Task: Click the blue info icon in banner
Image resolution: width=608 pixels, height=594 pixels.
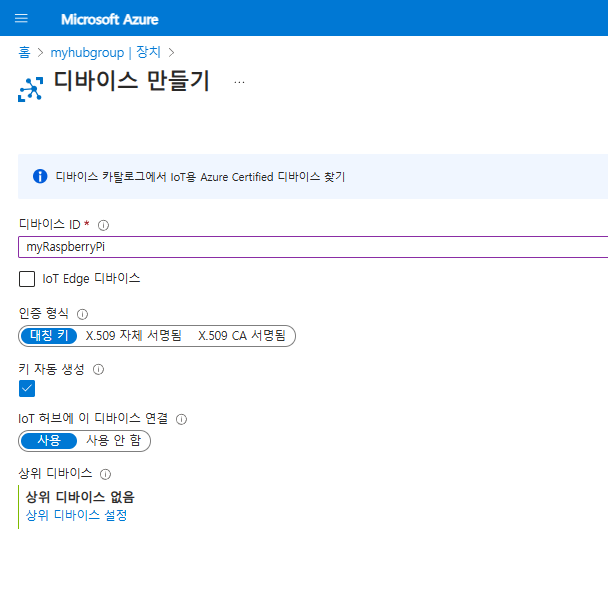Action: [40, 176]
